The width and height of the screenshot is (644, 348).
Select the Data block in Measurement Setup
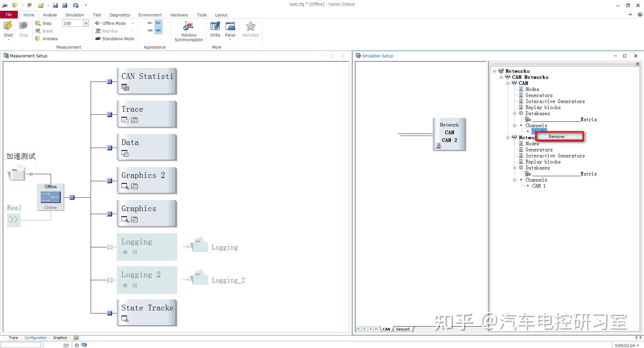coord(147,147)
